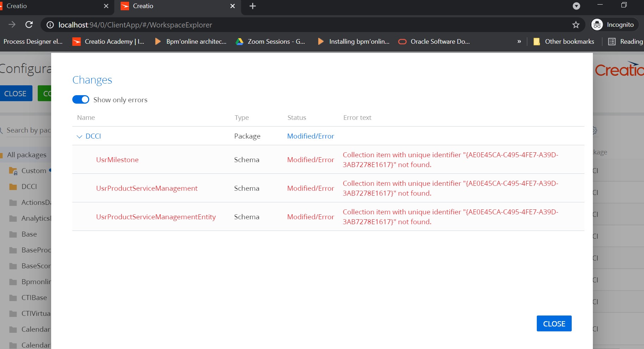Viewport: 644px width, 349px height.
Task: Open Zoom Sessions Google Drive bookmark
Action: [270, 42]
